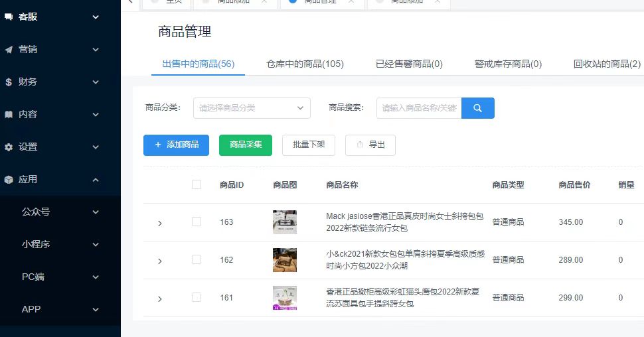Expand the 内容 sidebar menu chevron

(96, 115)
